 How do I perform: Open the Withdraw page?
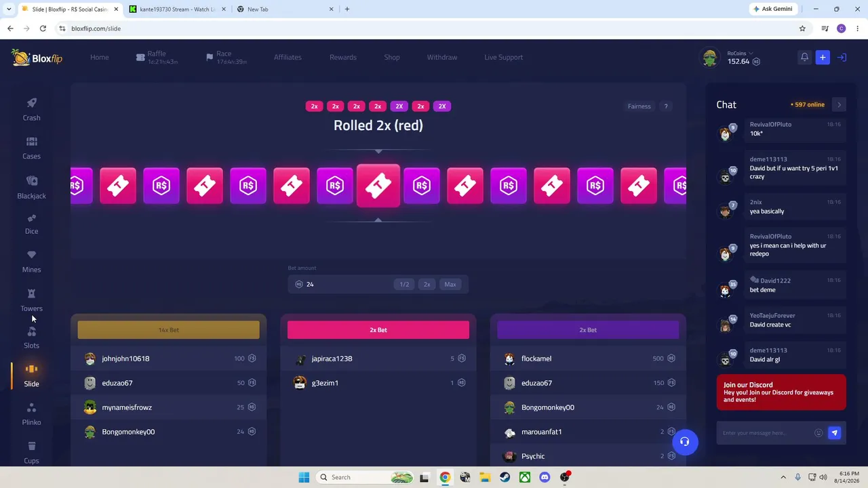pyautogui.click(x=442, y=58)
